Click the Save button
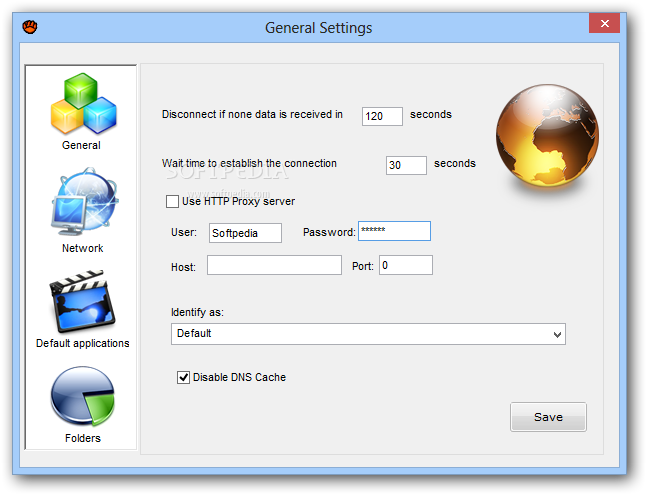The height and width of the screenshot is (495, 647). pos(548,417)
